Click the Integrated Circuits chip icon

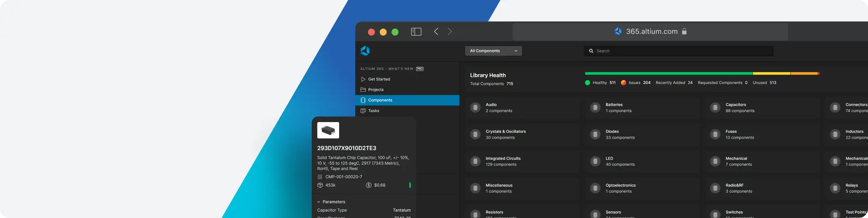pos(475,161)
